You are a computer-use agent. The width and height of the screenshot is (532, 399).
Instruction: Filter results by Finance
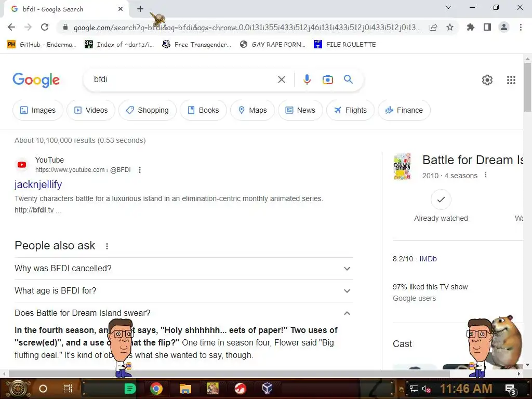(x=404, y=110)
